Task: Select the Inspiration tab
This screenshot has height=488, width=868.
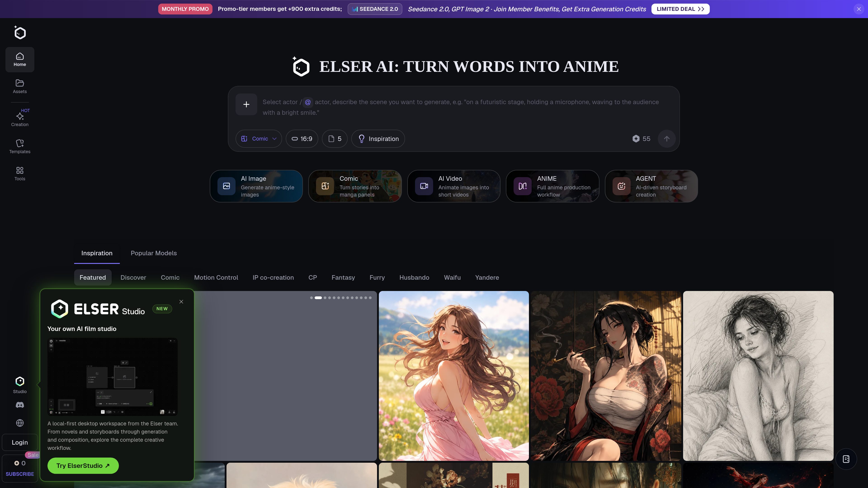Action: click(x=97, y=253)
